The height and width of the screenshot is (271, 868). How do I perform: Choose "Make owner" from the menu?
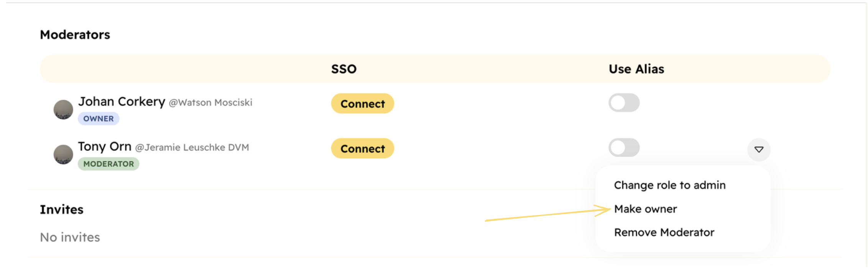tap(645, 209)
